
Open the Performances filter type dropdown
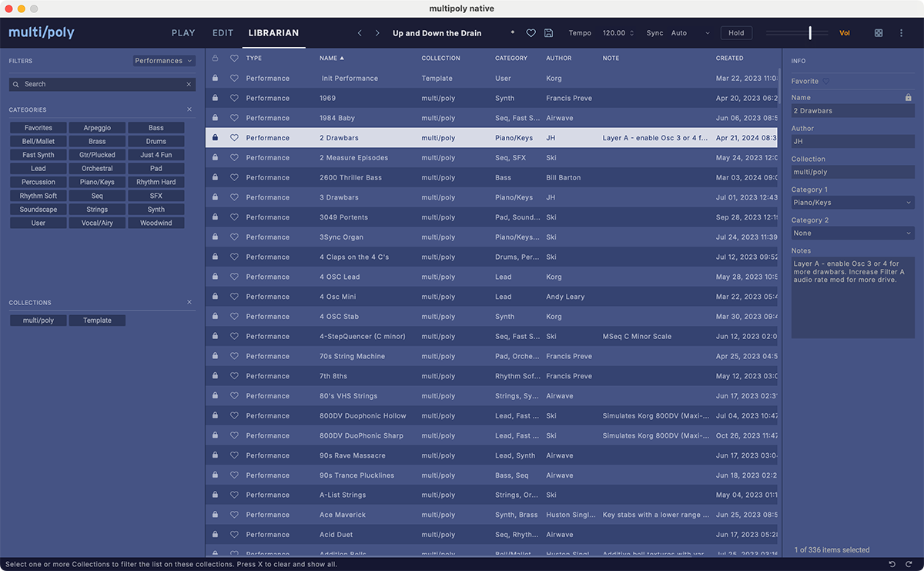click(x=163, y=61)
